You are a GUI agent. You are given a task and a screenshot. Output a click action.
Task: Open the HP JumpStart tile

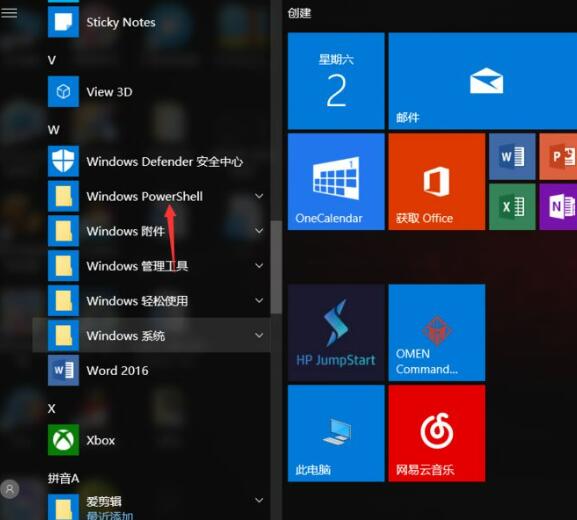click(336, 333)
